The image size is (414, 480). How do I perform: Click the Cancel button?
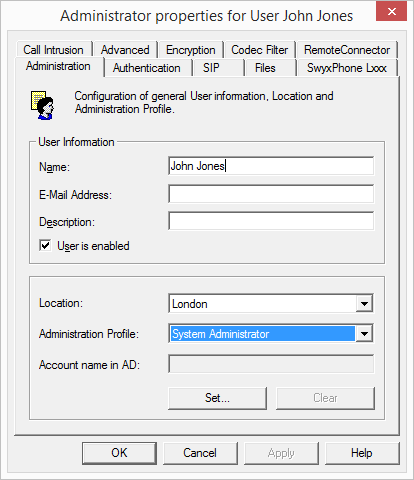[x=200, y=453]
